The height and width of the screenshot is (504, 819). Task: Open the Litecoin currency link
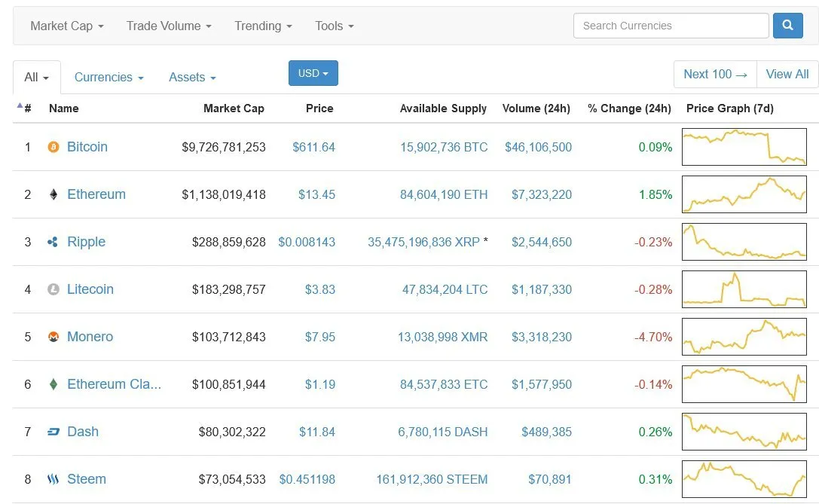click(90, 289)
